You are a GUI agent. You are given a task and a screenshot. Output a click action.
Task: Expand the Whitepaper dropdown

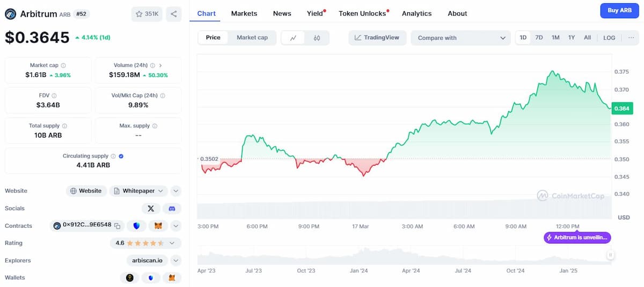(138, 191)
